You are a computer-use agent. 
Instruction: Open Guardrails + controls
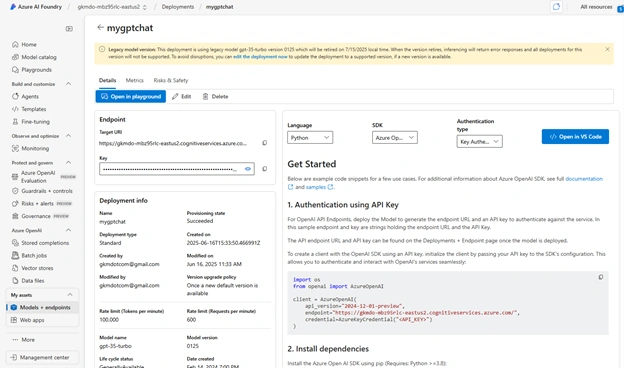[x=42, y=191]
